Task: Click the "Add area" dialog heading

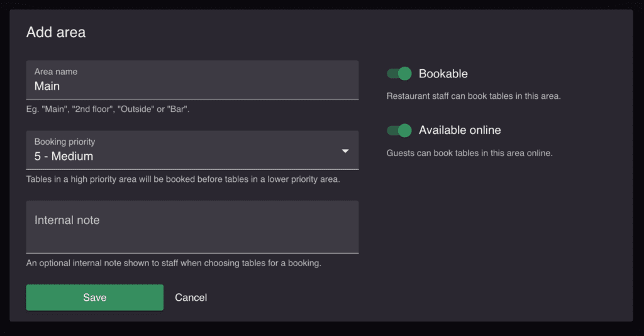Action: 56,32
